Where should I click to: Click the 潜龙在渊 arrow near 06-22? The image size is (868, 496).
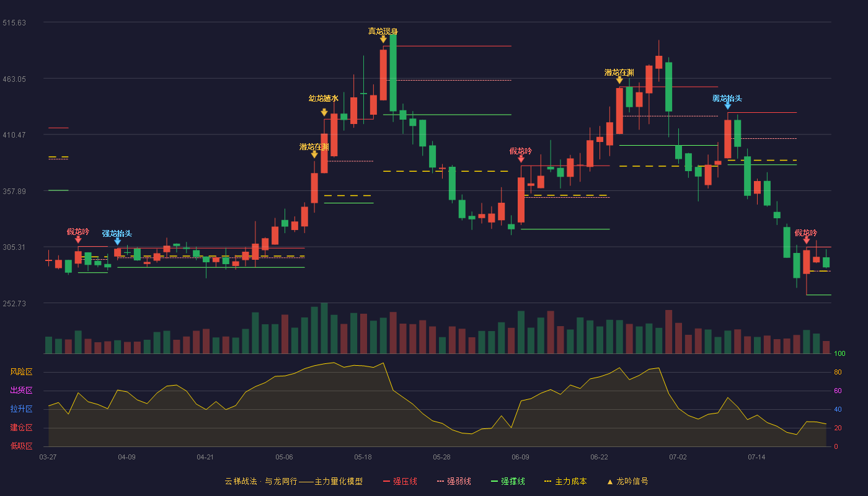point(619,80)
